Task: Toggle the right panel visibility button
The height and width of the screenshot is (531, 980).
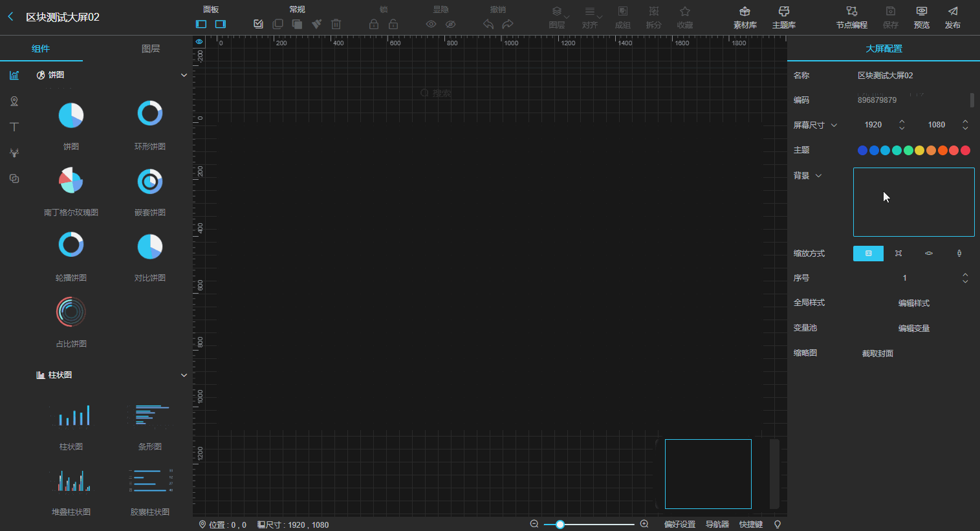Action: tap(221, 24)
